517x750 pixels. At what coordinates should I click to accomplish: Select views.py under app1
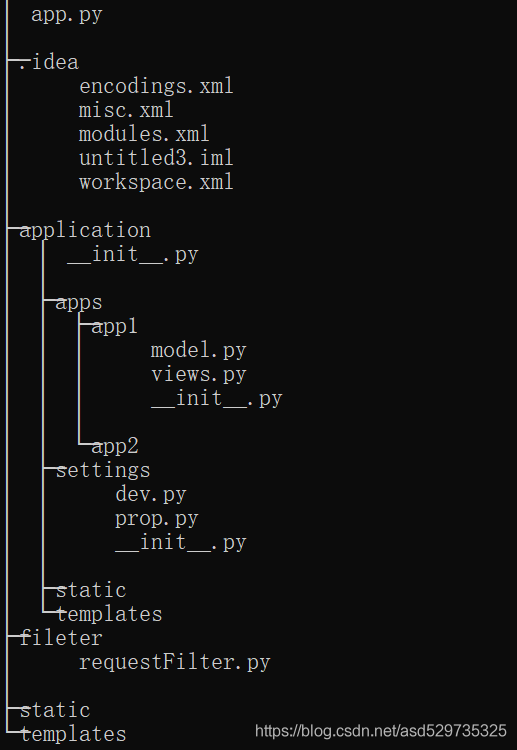tap(198, 375)
